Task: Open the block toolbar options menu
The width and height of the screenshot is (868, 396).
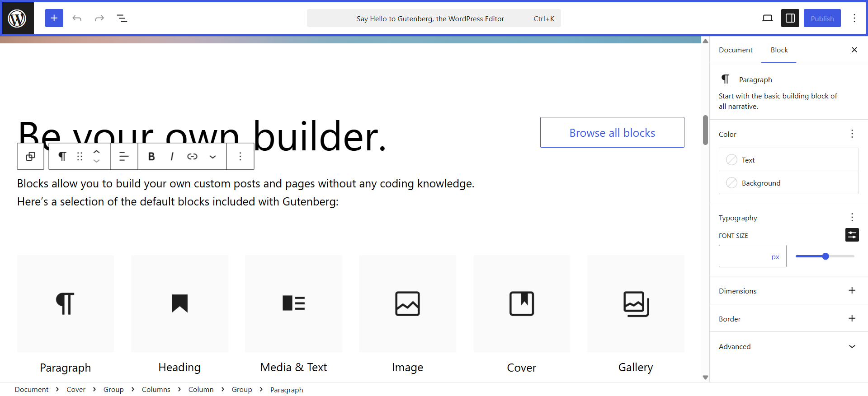Action: coord(240,156)
